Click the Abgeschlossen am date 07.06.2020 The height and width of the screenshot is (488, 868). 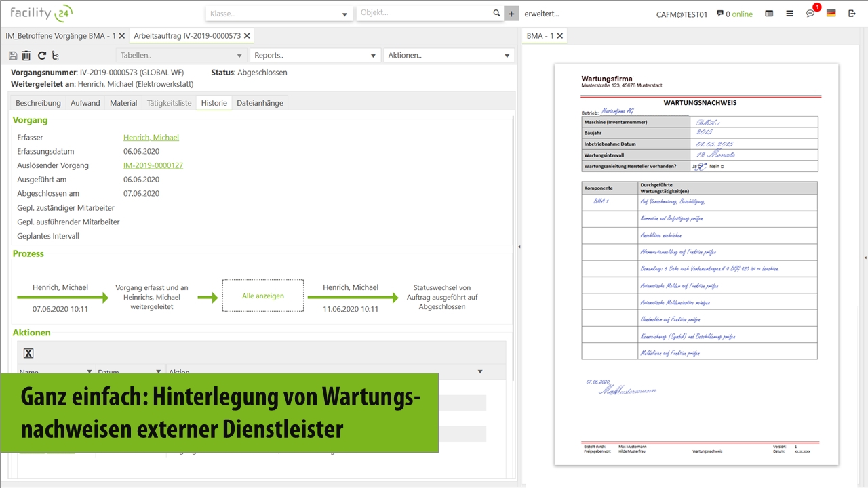pyautogui.click(x=141, y=194)
